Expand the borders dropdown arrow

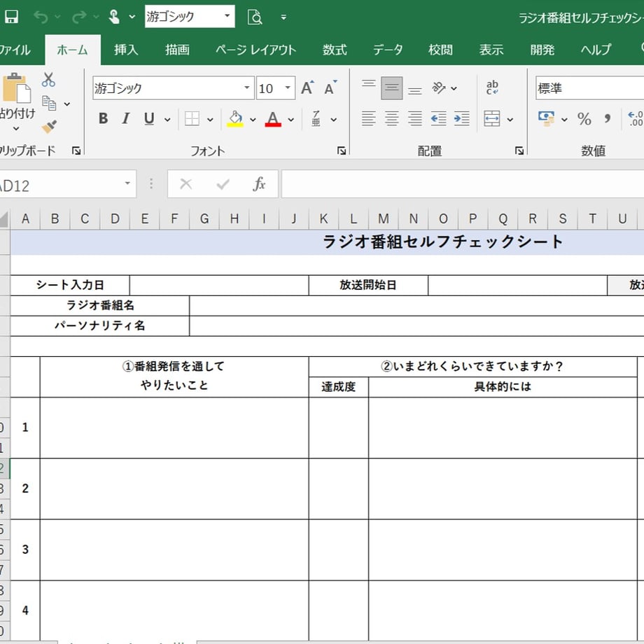tap(210, 120)
